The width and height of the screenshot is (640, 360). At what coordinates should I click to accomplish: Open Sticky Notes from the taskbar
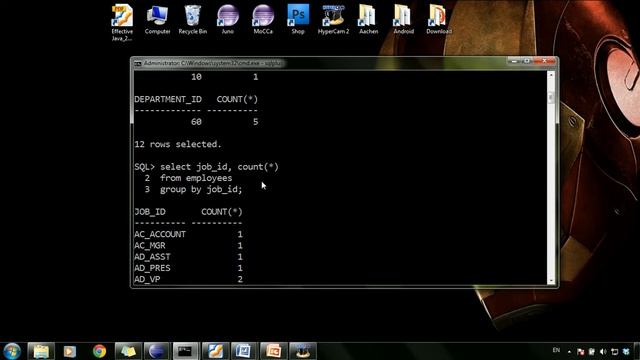128,351
